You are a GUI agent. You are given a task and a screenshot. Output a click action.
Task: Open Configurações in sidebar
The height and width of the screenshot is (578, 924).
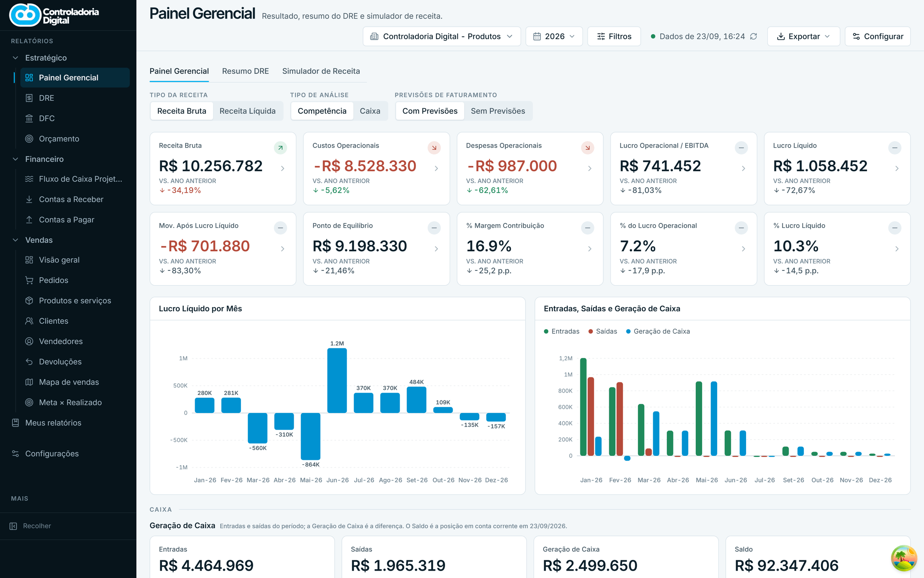pos(68,454)
